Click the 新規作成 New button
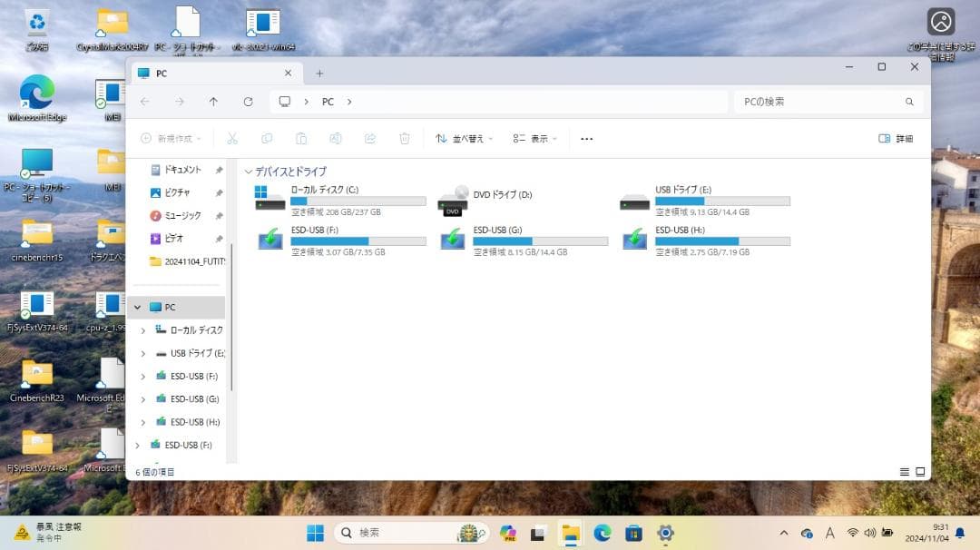Image resolution: width=980 pixels, height=550 pixels. coord(171,138)
